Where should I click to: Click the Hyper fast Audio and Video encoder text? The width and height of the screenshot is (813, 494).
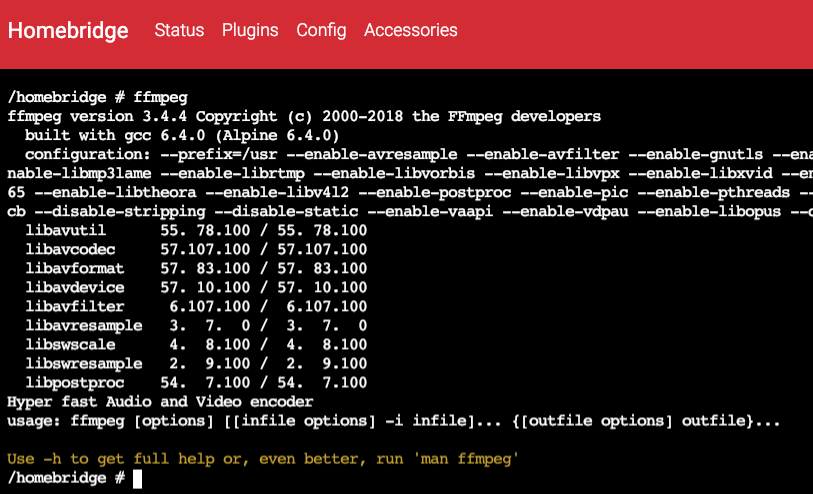click(160, 402)
